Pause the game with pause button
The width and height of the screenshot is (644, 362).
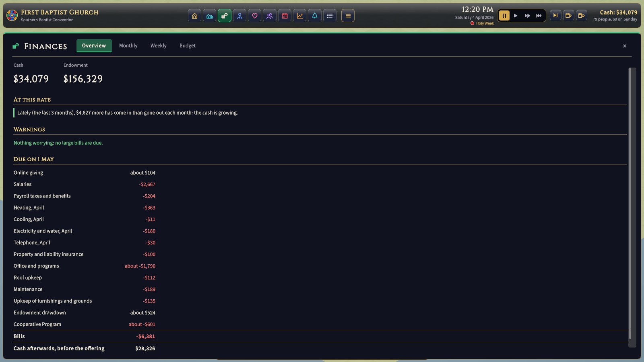click(504, 16)
